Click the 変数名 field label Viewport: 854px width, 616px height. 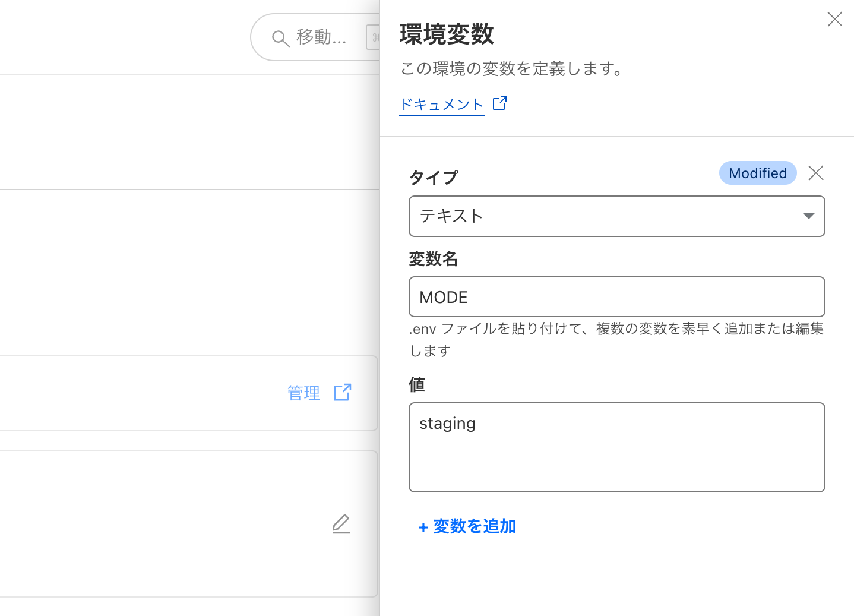(434, 259)
